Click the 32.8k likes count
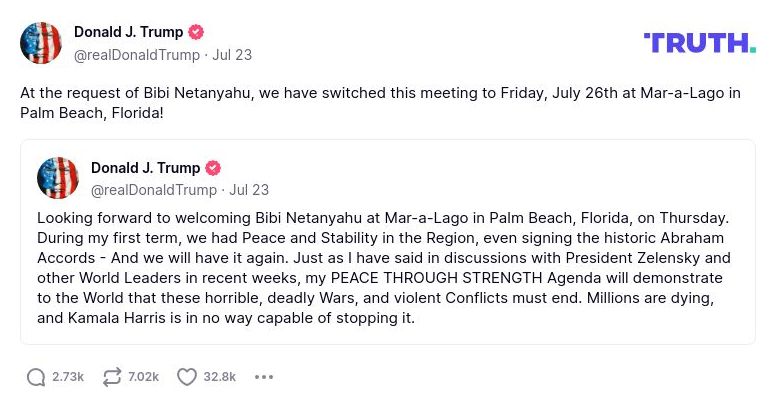Image resolution: width=777 pixels, height=407 pixels. (x=220, y=377)
